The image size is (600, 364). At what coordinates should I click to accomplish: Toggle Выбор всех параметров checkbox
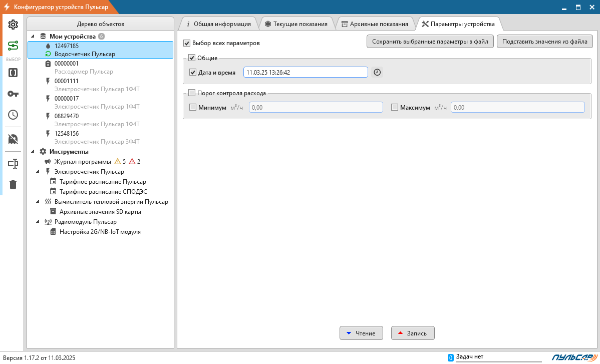(x=187, y=43)
